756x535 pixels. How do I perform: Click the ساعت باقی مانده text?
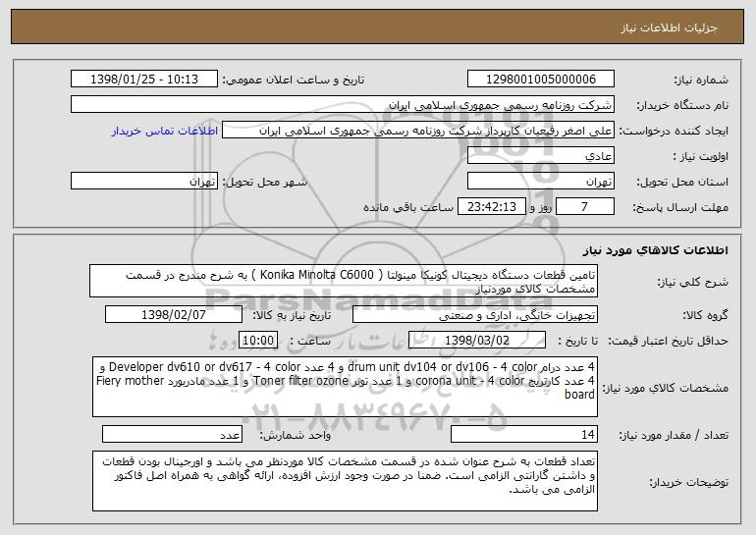coord(407,207)
